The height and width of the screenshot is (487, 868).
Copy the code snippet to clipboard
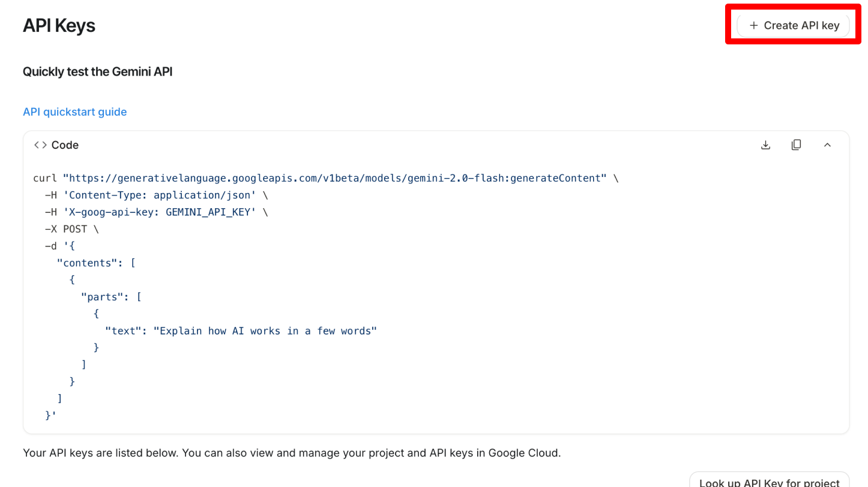pos(796,145)
